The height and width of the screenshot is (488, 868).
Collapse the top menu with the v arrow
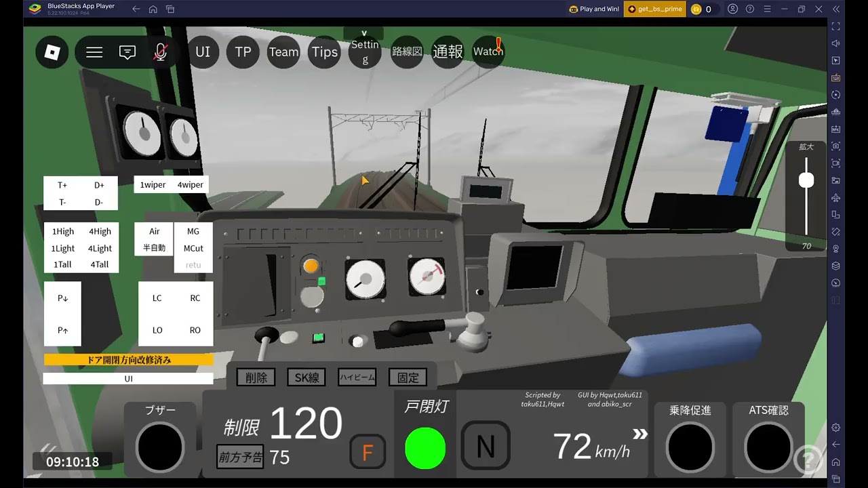[x=363, y=33]
